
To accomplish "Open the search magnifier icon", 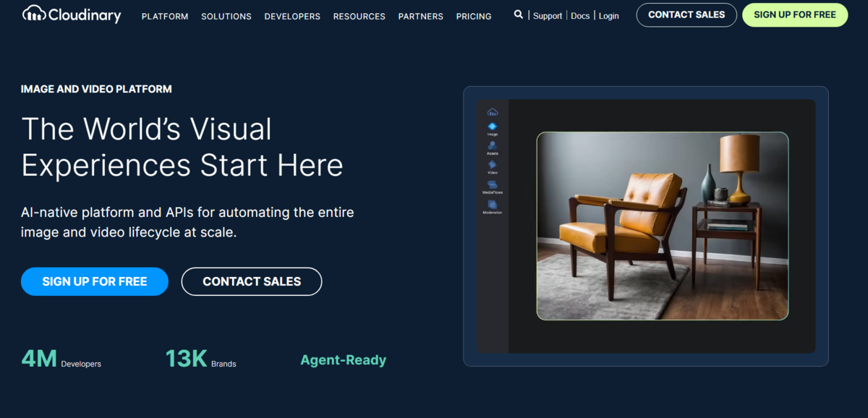I will coord(518,14).
